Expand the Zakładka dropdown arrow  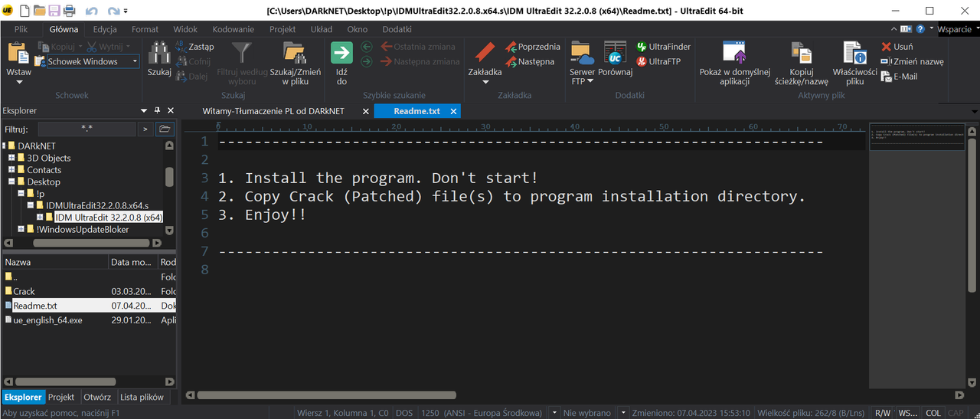click(x=485, y=82)
